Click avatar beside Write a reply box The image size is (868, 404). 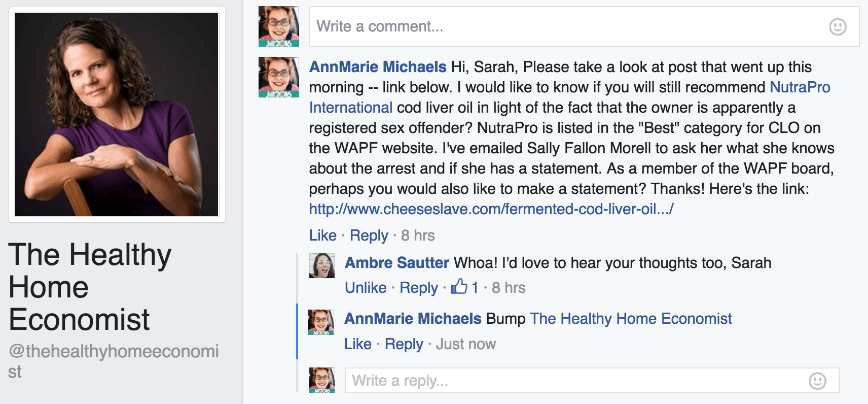pyautogui.click(x=322, y=380)
